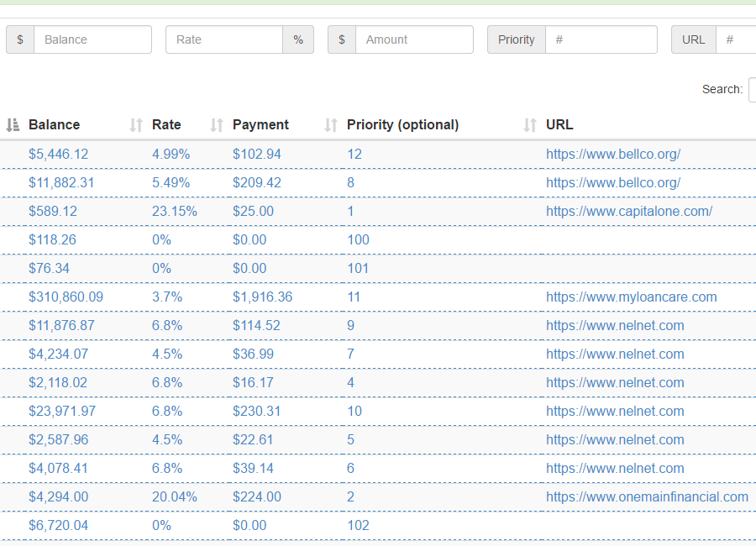Image resolution: width=756 pixels, height=546 pixels.
Task: Click the Priority number input field
Action: tap(601, 39)
